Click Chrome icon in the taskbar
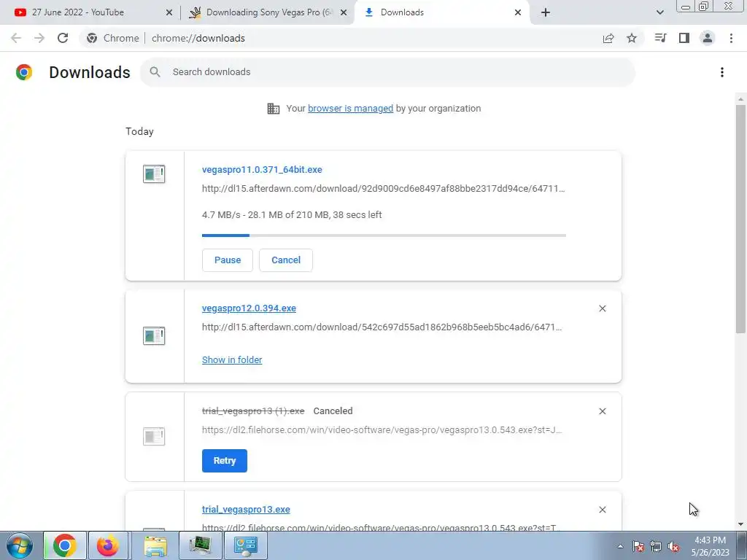The width and height of the screenshot is (747, 560). [x=65, y=545]
